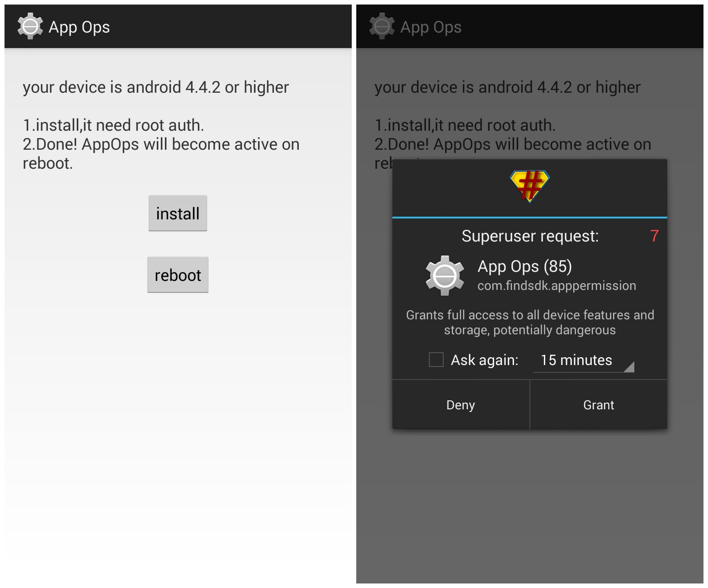Viewport: 708px width, 588px height.
Task: Click the Superuser request heading
Action: (530, 236)
